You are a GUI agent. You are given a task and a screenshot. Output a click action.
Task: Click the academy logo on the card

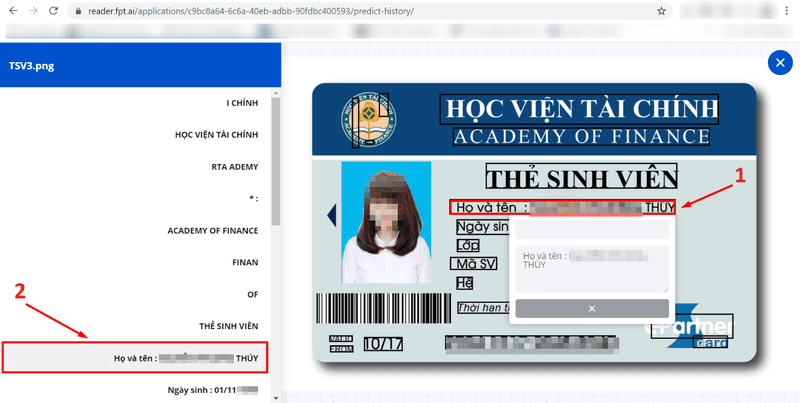[x=369, y=120]
